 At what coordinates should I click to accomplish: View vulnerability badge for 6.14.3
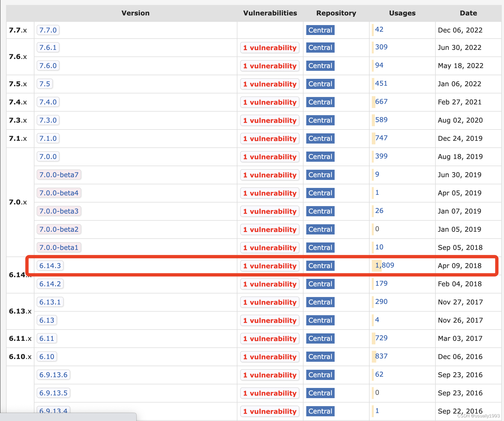pyautogui.click(x=270, y=266)
